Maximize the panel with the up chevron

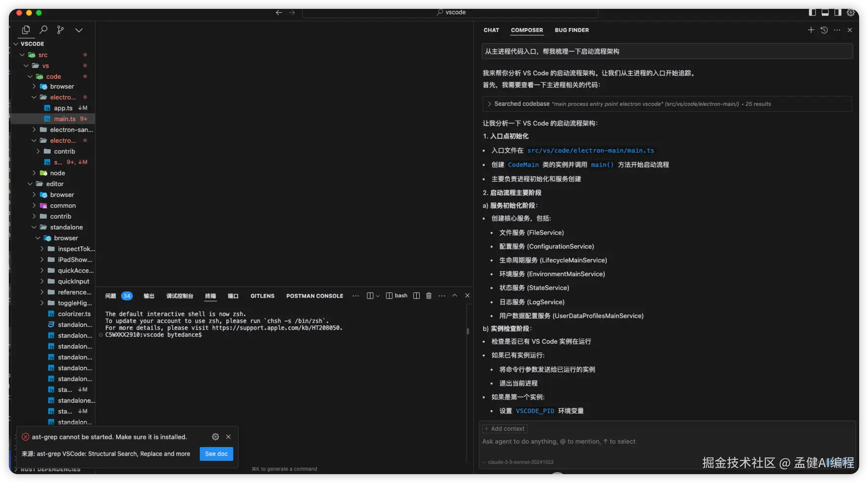point(455,296)
